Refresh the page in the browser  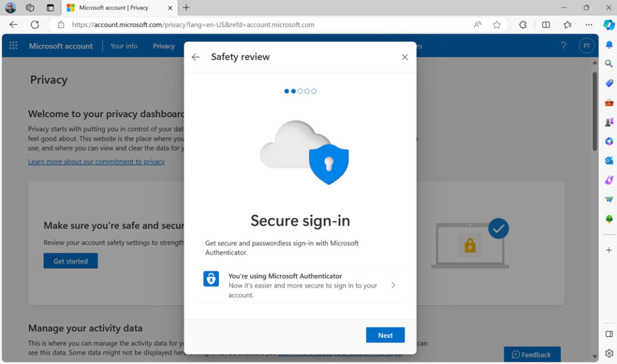pos(35,25)
